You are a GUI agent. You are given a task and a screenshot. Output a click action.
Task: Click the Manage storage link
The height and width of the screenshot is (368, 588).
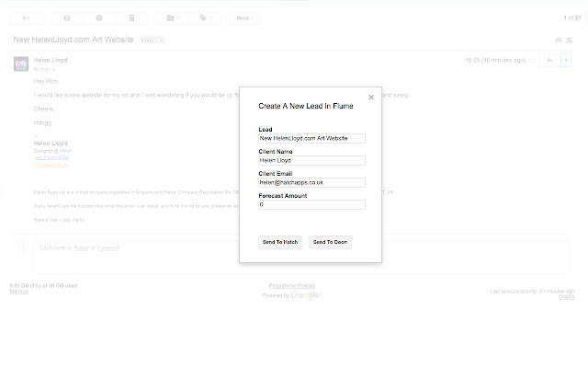click(18, 292)
